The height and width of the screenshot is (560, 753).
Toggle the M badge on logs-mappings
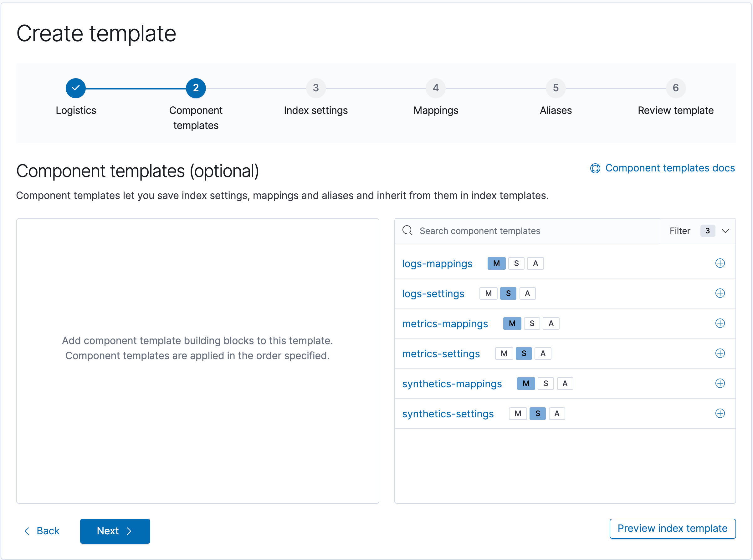496,263
